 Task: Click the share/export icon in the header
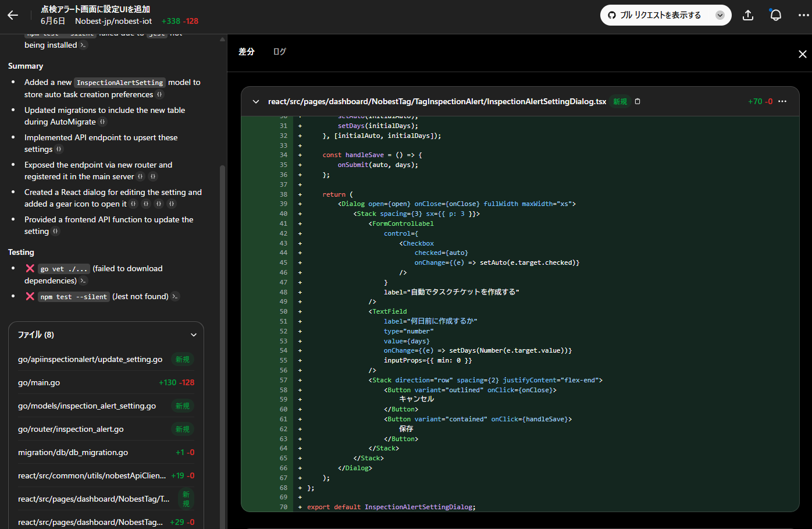(x=748, y=16)
